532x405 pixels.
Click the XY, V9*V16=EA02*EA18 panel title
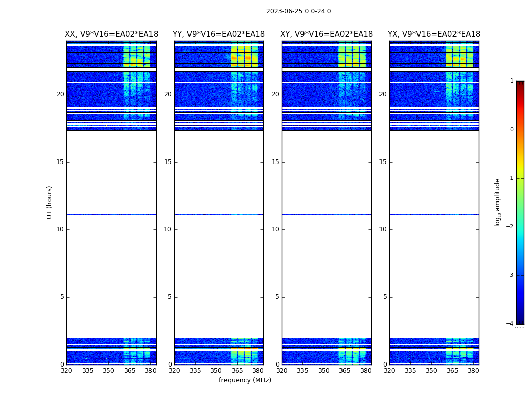point(326,34)
